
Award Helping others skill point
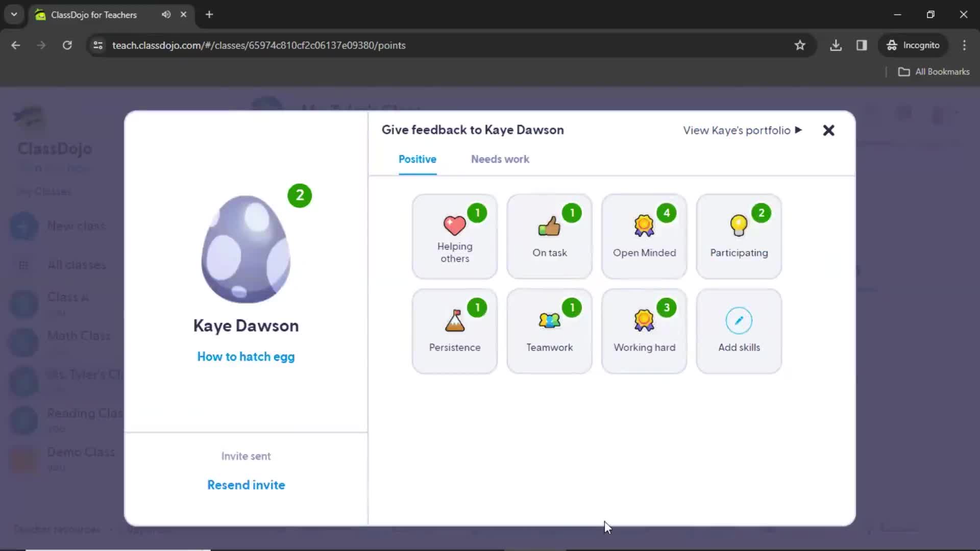[x=454, y=236]
